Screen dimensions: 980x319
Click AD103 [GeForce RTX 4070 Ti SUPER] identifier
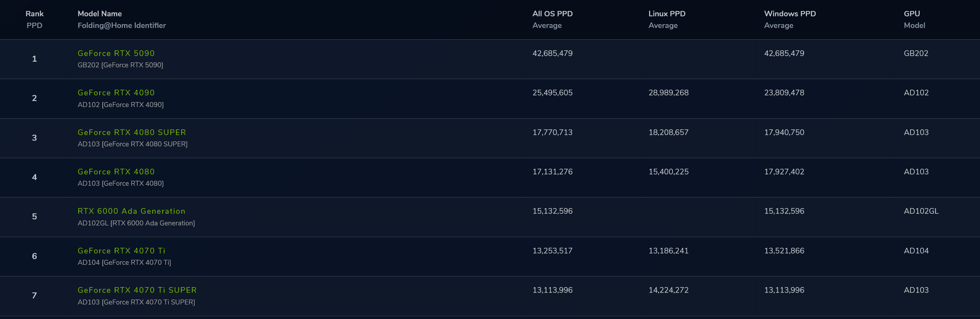(136, 302)
